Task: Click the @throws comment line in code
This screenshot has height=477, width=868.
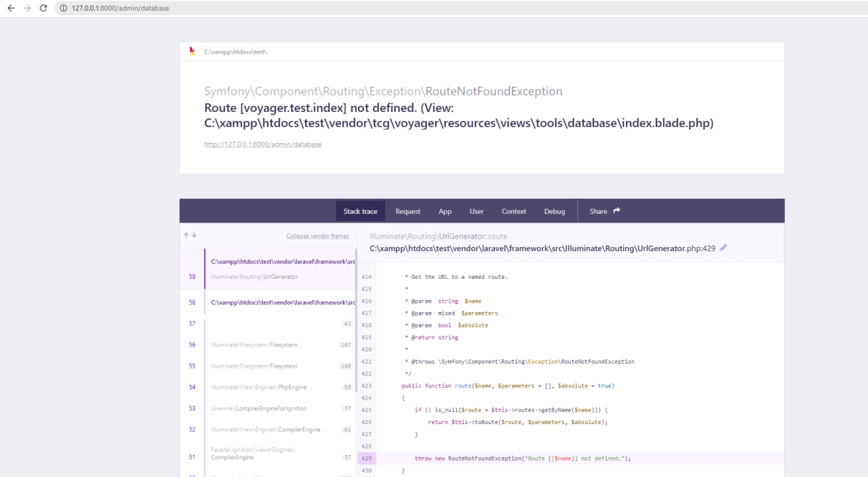Action: pos(521,362)
